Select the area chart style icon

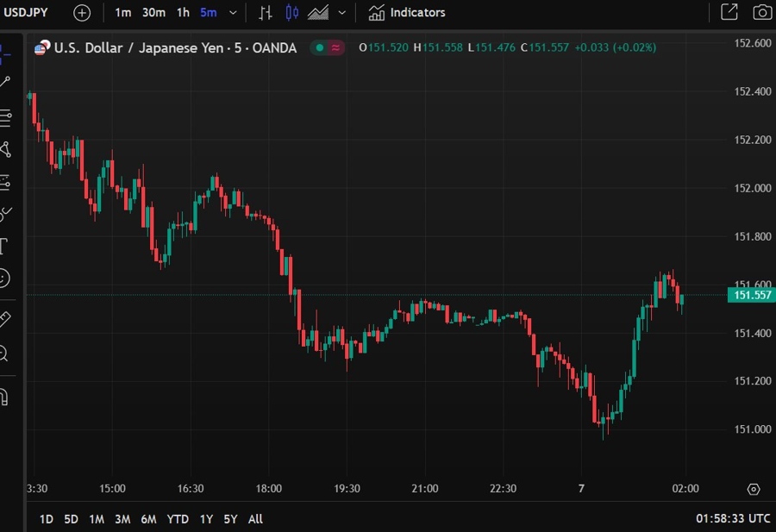318,13
